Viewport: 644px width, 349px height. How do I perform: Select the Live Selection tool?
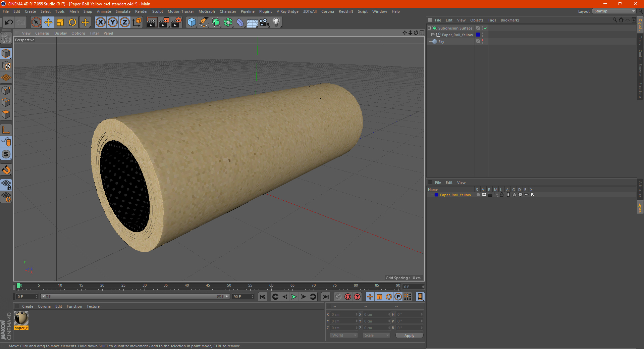click(36, 22)
